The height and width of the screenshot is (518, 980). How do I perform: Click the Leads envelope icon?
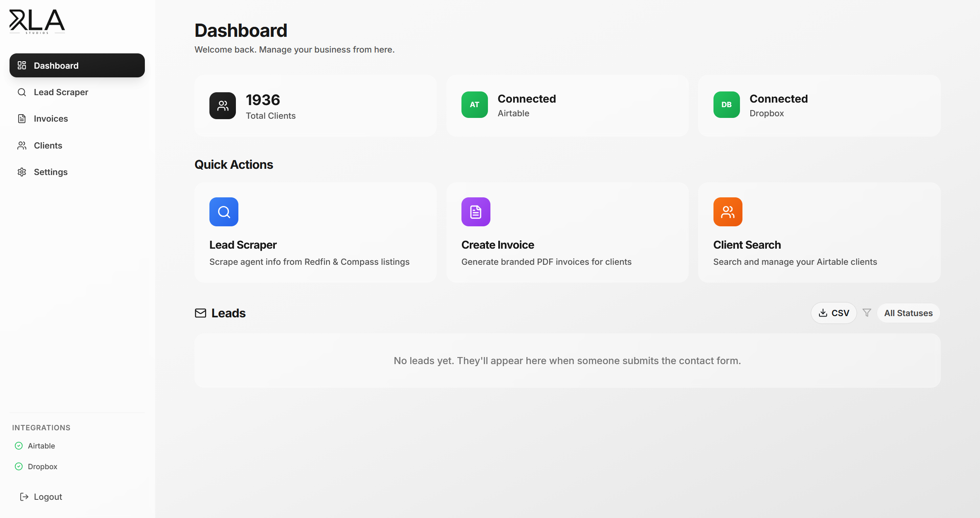200,313
